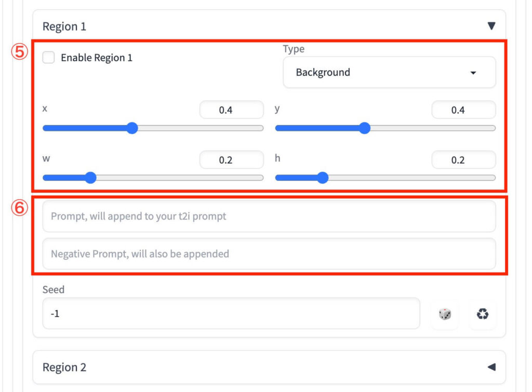532x392 pixels.
Task: Click the w slider handle
Action: tap(90, 178)
